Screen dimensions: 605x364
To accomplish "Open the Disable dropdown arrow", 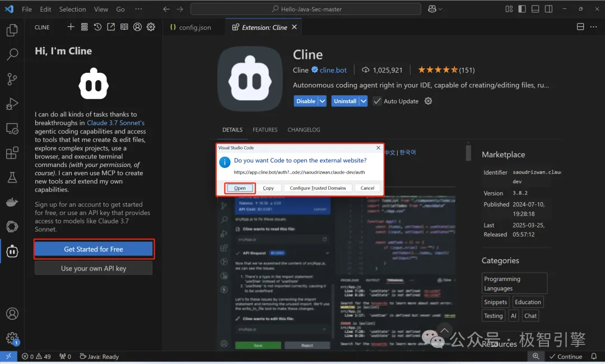I will coord(322,101).
